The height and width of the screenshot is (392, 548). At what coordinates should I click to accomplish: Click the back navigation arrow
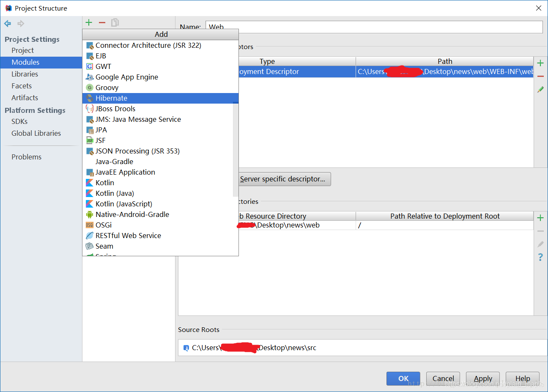[8, 24]
